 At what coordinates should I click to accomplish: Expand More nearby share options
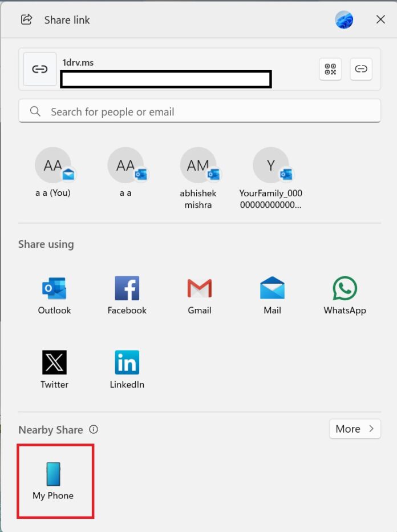coord(355,429)
